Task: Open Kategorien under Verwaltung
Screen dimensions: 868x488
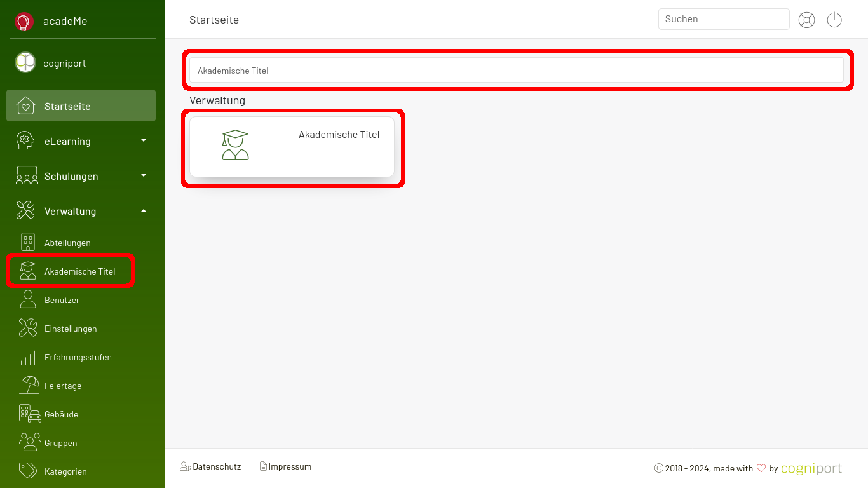Action: pos(65,471)
